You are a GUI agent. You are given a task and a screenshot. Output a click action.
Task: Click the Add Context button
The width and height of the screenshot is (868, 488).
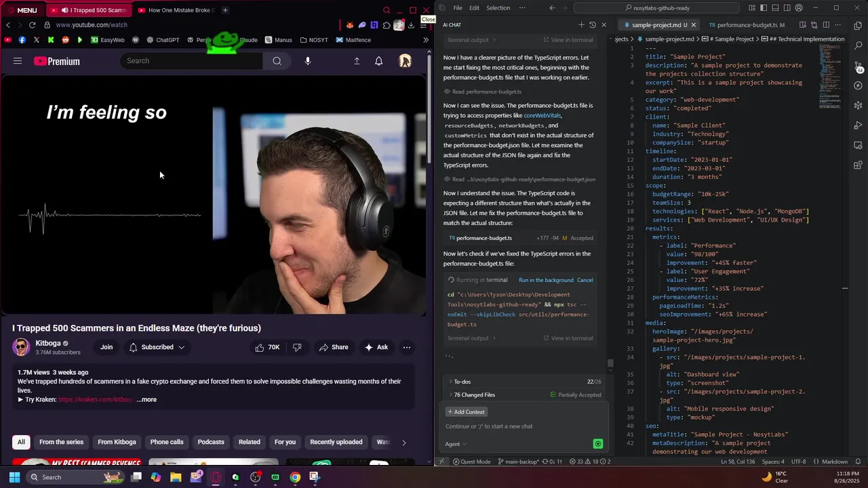(466, 412)
